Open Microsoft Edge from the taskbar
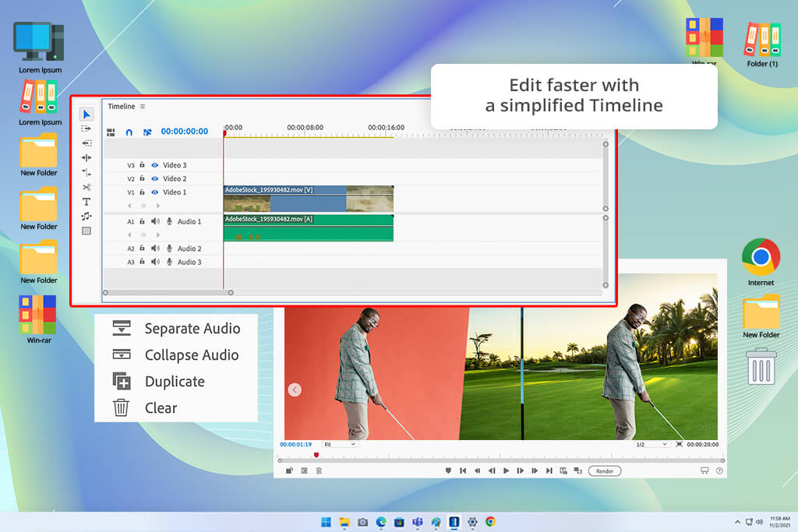The image size is (798, 532). (x=381, y=522)
